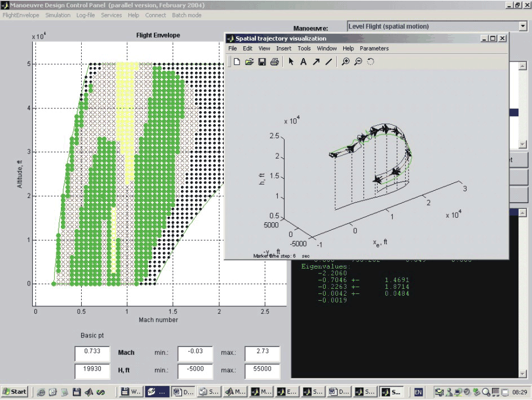Open the Simulation menu

[57, 15]
